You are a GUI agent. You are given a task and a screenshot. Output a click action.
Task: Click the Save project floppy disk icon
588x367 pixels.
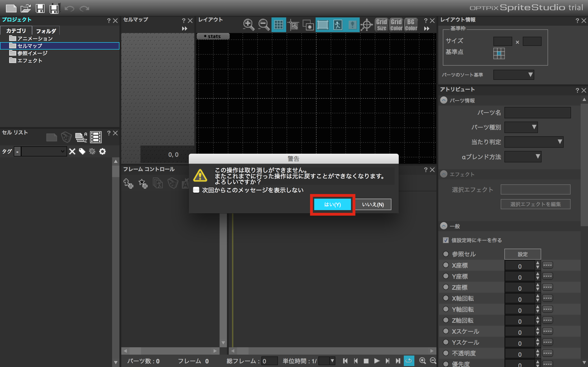point(40,8)
